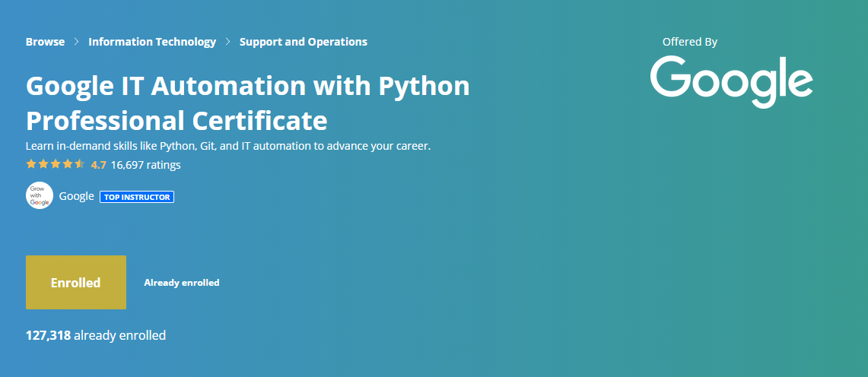Screen dimensions: 868x377
Task: Click the Offered By label
Action: point(689,43)
